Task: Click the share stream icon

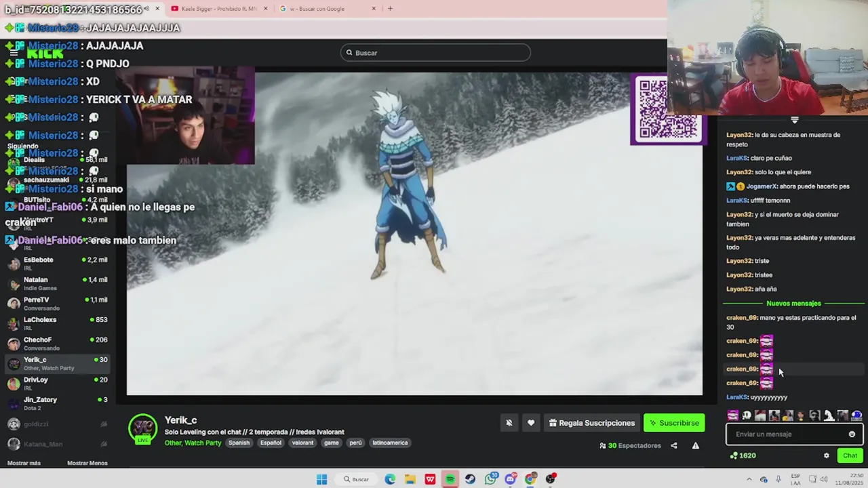Action: pos(673,445)
